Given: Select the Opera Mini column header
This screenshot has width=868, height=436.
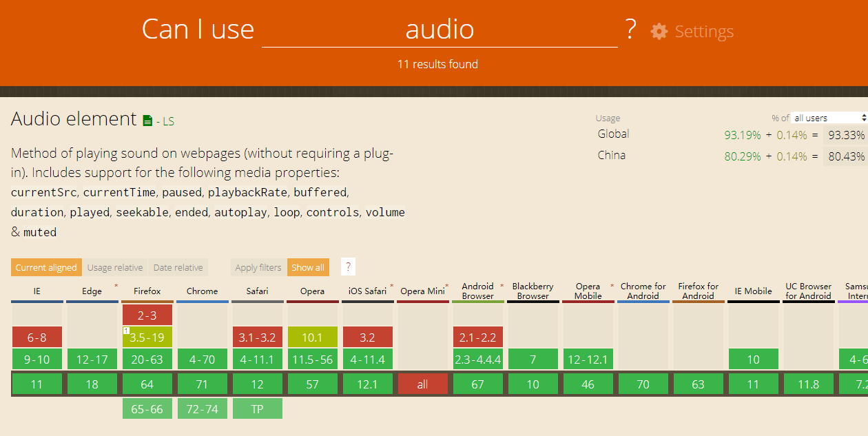Looking at the screenshot, I should (x=422, y=291).
